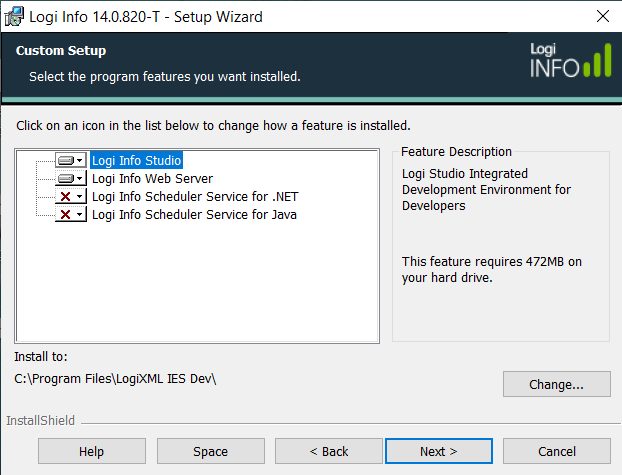Click the install path C:\Program Files\LogiXML IES Dev\

(115, 379)
